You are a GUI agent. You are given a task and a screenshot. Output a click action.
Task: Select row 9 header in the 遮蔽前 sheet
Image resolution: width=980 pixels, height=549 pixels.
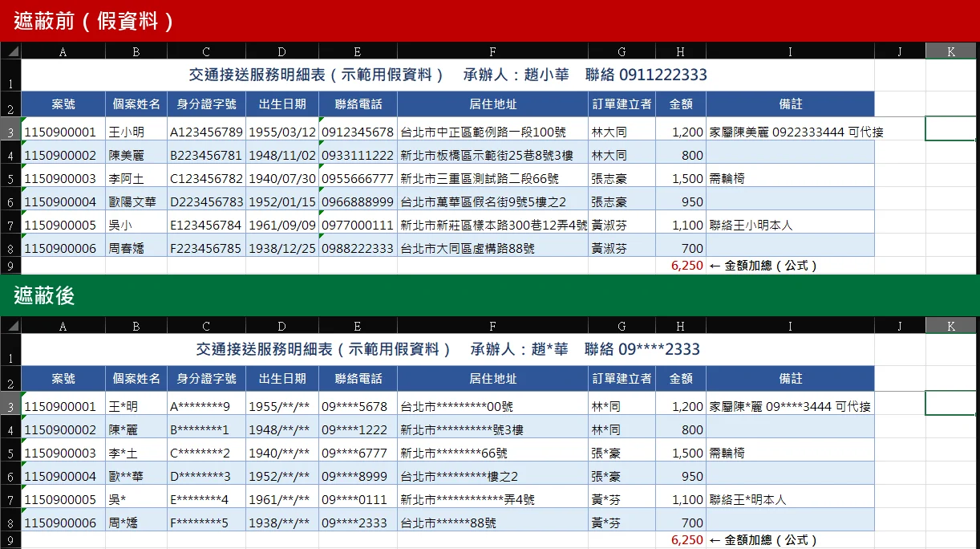(10, 266)
